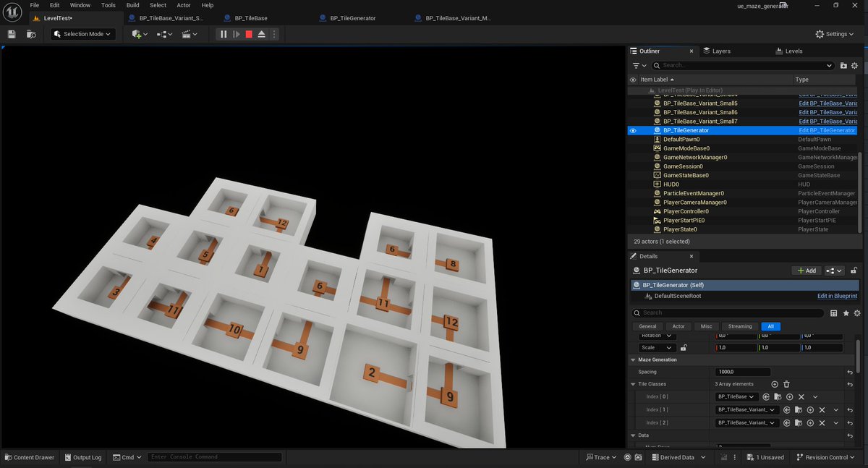Open the File menu
Viewport: 868px width, 468px height.
point(35,5)
